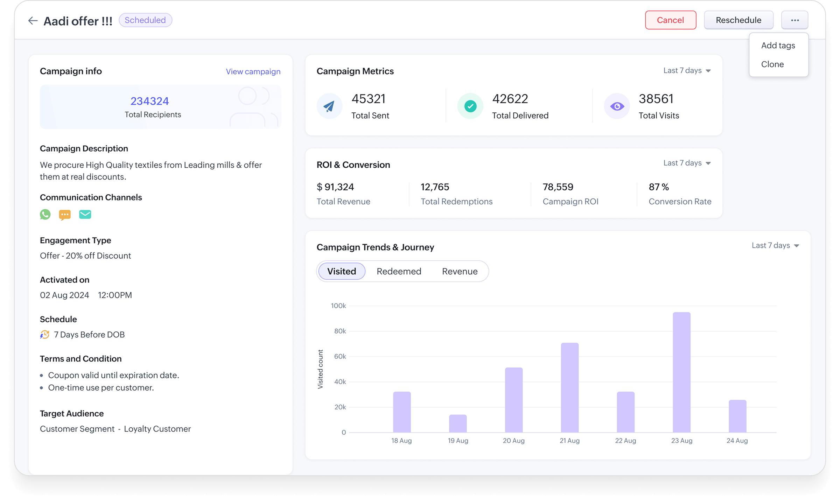Screen dimensions: 840x504
Task: Select the Email communication channel icon
Action: 85,215
